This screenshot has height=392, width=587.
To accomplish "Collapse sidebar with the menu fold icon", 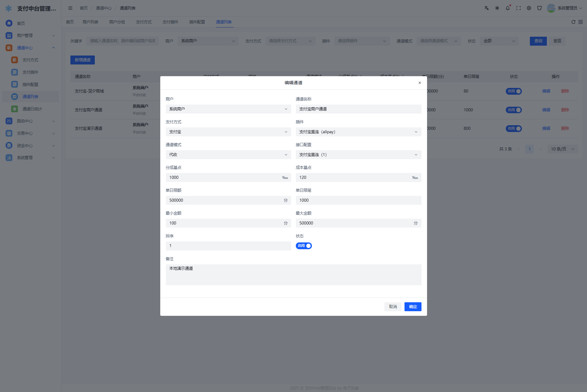I will 70,8.
